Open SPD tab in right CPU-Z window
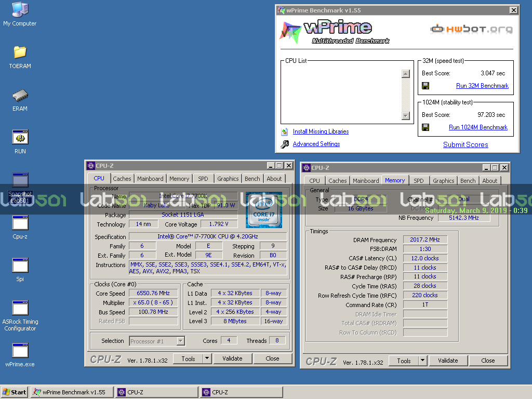 [418, 181]
